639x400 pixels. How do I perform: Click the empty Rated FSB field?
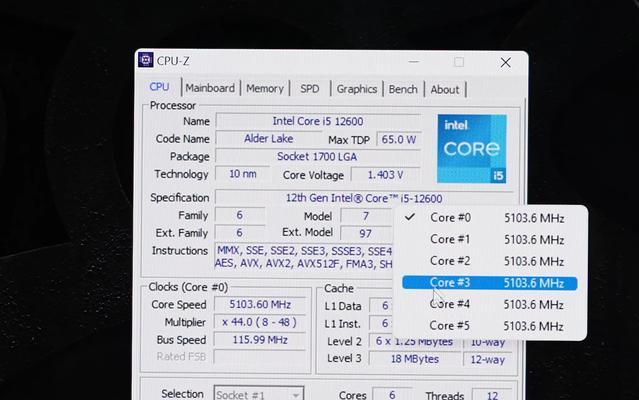260,357
